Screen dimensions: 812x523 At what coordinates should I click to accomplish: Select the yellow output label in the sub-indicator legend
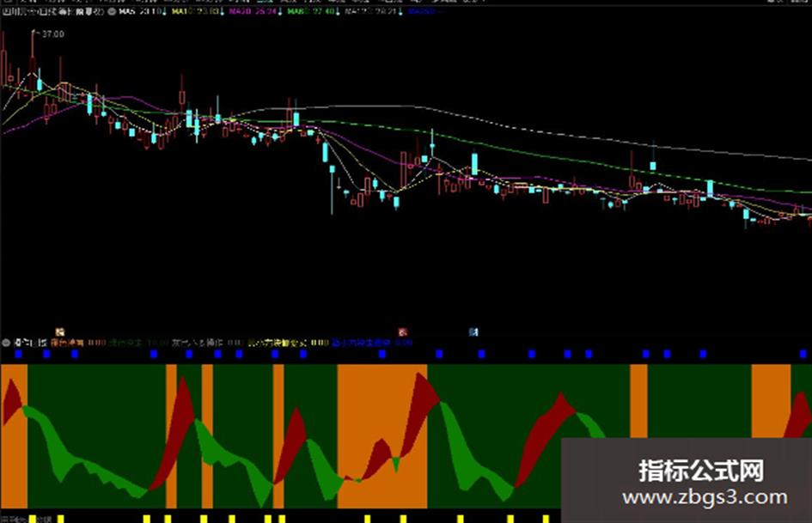click(288, 343)
